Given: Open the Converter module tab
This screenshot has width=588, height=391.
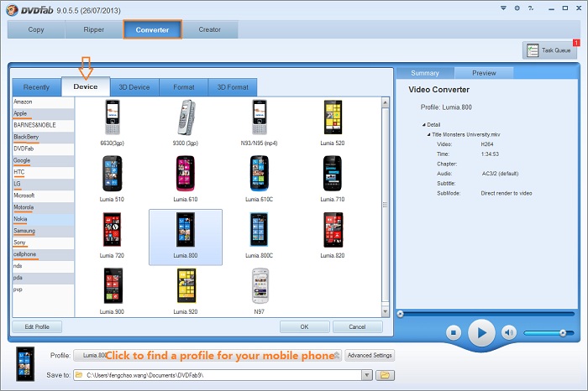Looking at the screenshot, I should 152,29.
